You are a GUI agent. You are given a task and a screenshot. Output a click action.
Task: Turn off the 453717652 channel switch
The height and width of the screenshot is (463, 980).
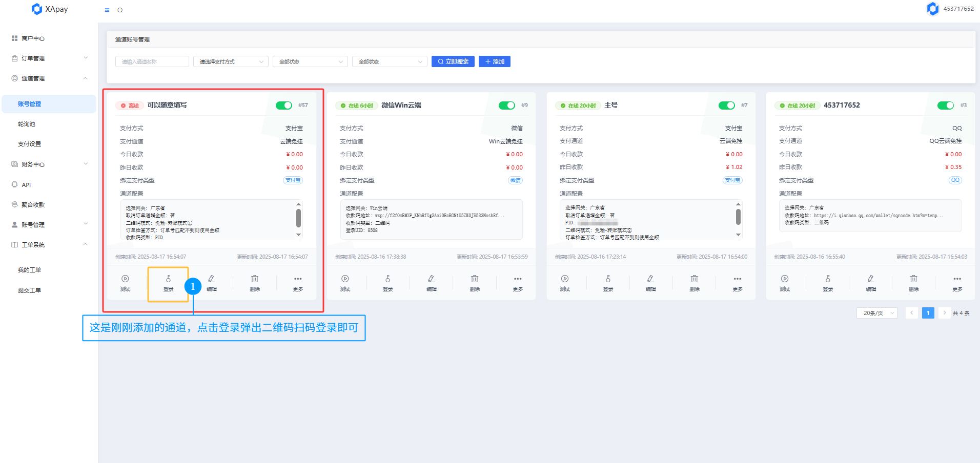(945, 106)
